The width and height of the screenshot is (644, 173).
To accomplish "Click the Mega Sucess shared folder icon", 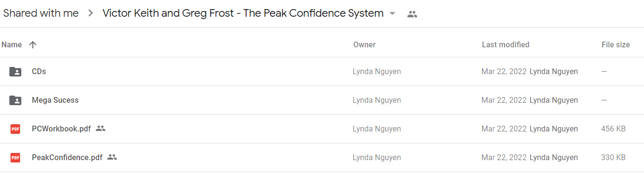I will 15,100.
